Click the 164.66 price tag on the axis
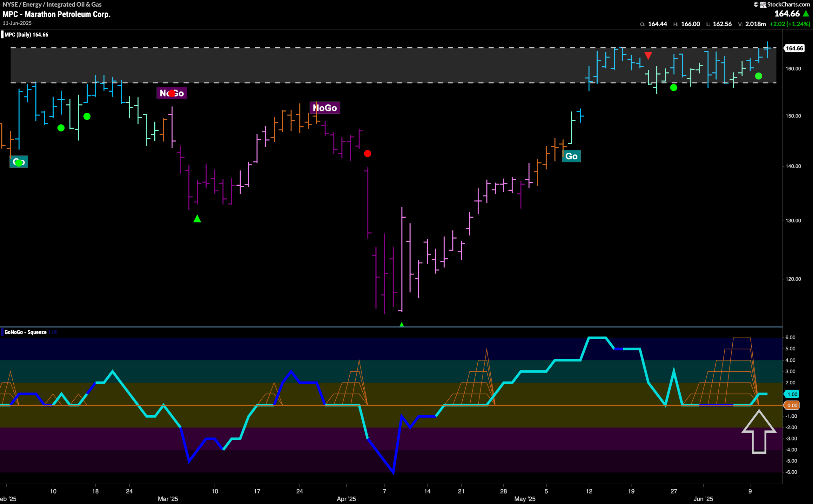Screen dimensions: 813x504 tap(794, 48)
